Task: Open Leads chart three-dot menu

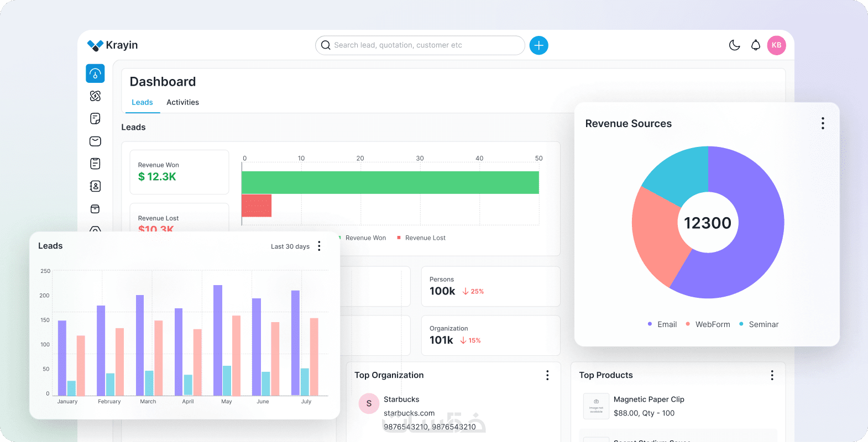Action: (x=319, y=246)
